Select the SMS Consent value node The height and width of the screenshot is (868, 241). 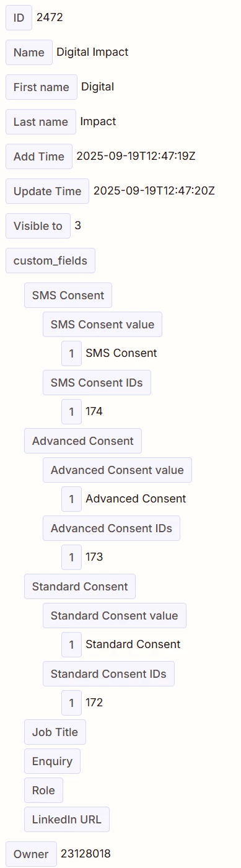(x=102, y=325)
